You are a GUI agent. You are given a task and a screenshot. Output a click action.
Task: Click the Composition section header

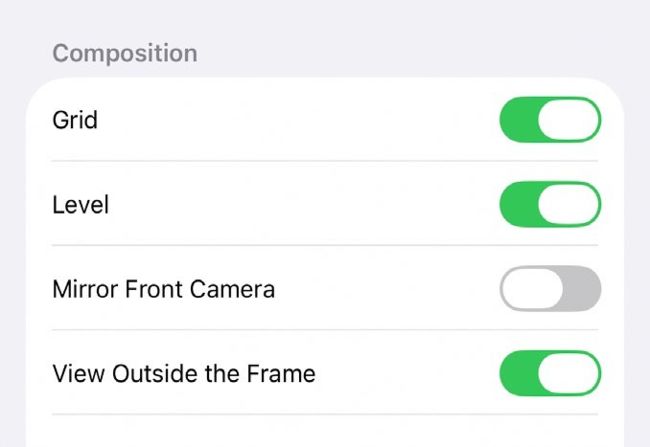(125, 53)
